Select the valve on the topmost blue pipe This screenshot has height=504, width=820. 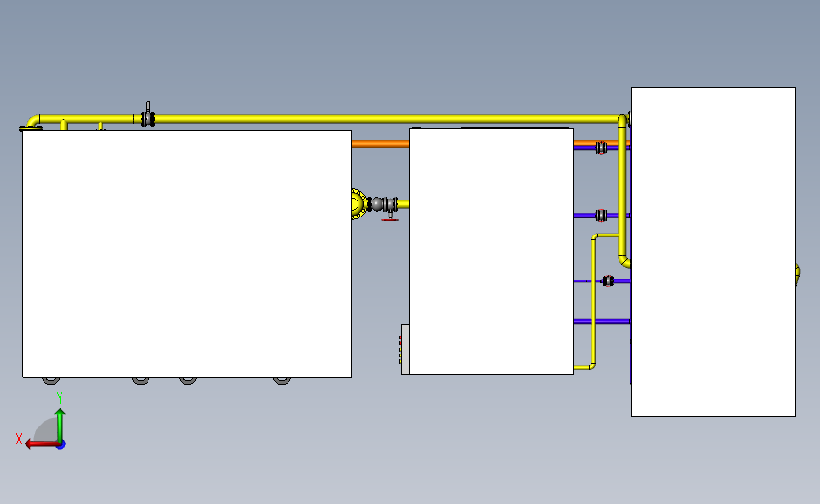[x=602, y=148]
